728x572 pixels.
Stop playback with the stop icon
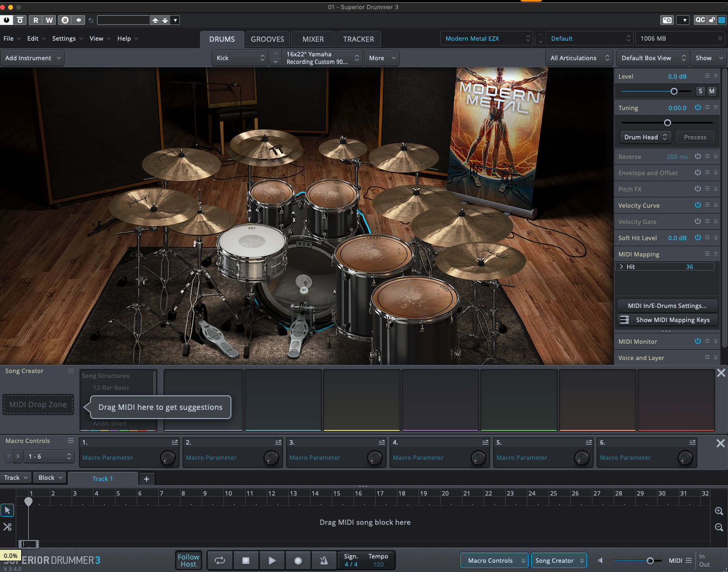pyautogui.click(x=246, y=561)
